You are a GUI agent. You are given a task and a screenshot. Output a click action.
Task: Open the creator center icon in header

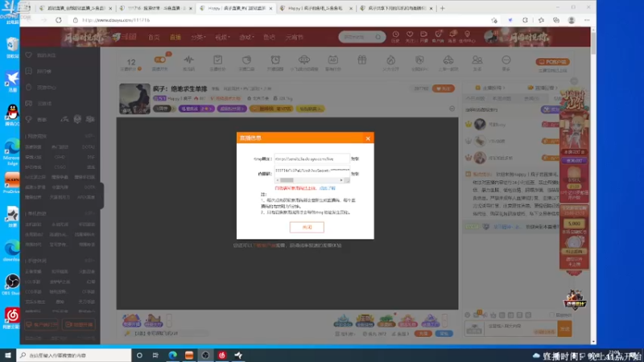(467, 35)
